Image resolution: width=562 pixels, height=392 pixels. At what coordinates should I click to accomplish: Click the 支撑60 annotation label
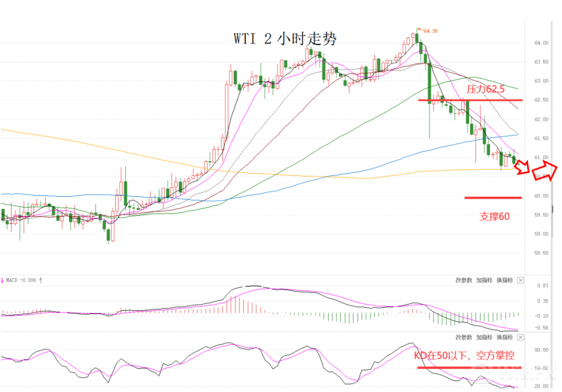[x=494, y=217]
